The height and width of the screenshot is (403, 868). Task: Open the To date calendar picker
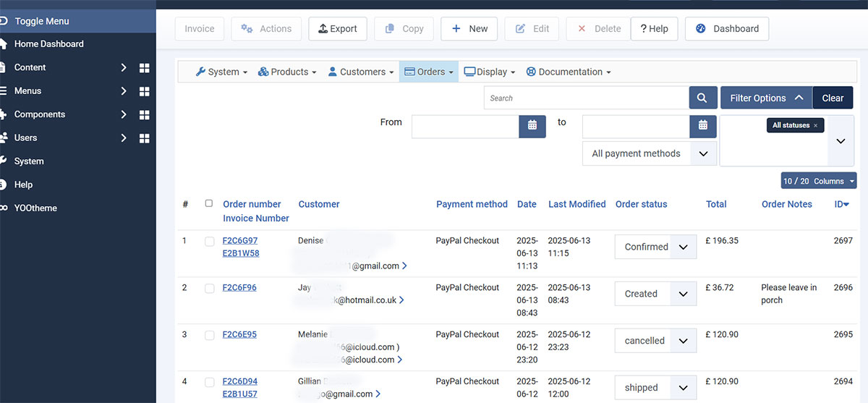point(702,125)
